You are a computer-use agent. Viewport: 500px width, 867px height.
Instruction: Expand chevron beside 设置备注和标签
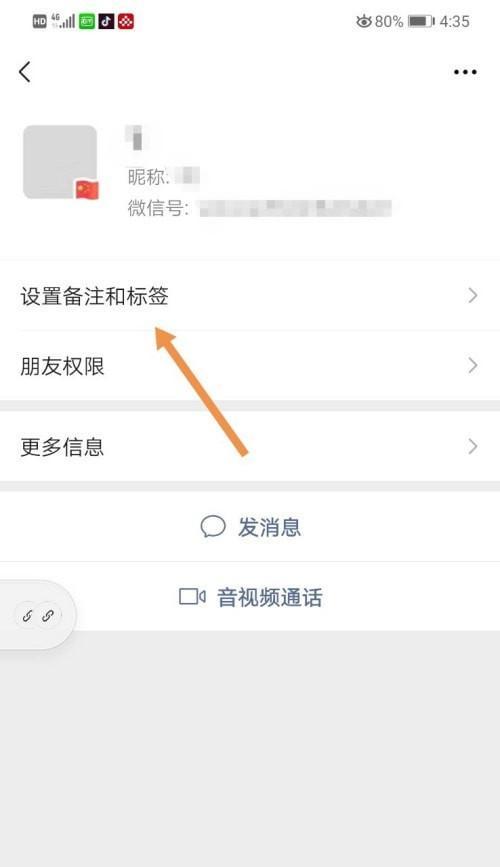click(x=473, y=296)
